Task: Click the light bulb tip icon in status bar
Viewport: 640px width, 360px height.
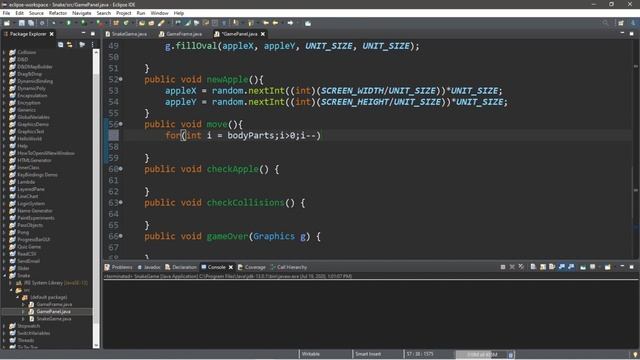Action: (x=635, y=354)
